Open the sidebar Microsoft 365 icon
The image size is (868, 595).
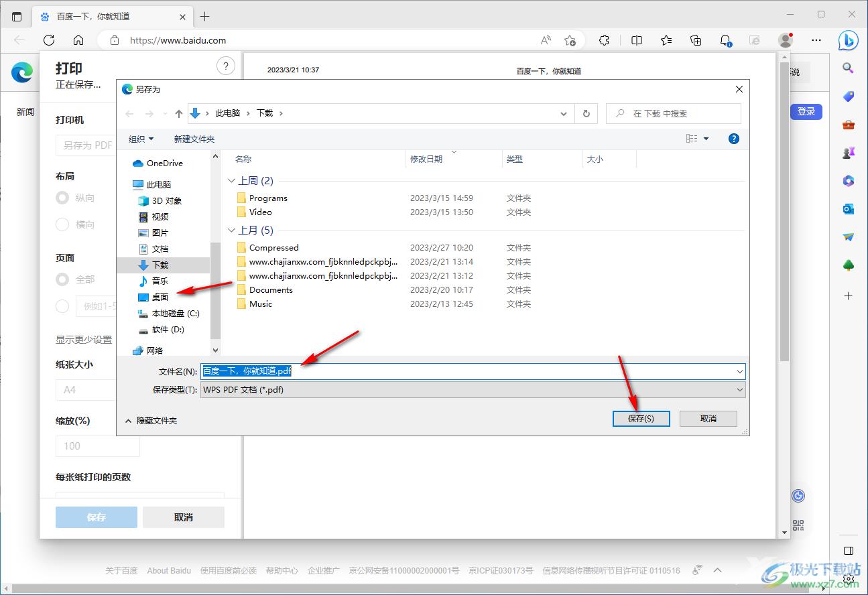(848, 181)
